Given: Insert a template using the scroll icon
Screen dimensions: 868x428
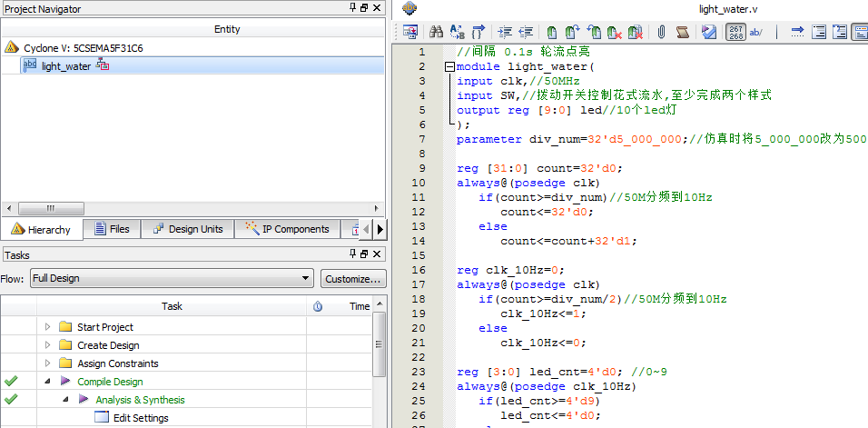Looking at the screenshot, I should point(682,32).
